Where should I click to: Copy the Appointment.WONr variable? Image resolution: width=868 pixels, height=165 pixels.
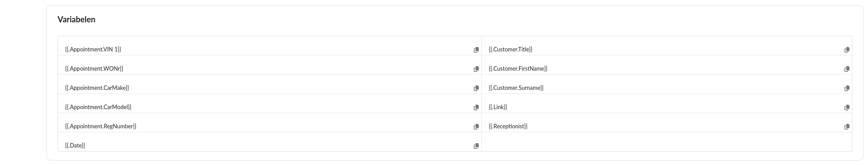[476, 69]
